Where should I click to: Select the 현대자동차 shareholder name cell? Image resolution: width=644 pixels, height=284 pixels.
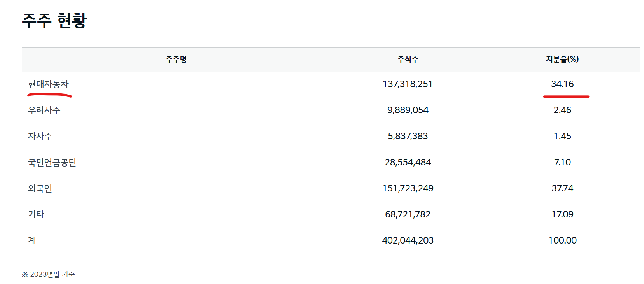pyautogui.click(x=48, y=84)
